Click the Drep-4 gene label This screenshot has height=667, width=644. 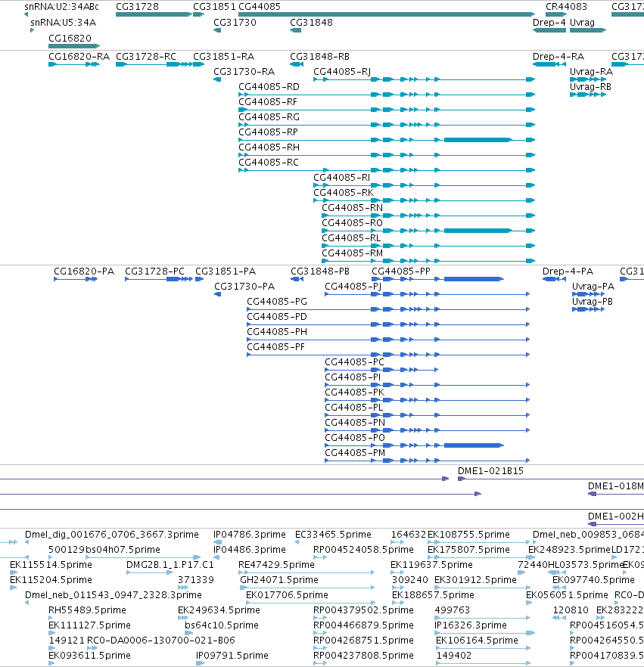(x=549, y=22)
